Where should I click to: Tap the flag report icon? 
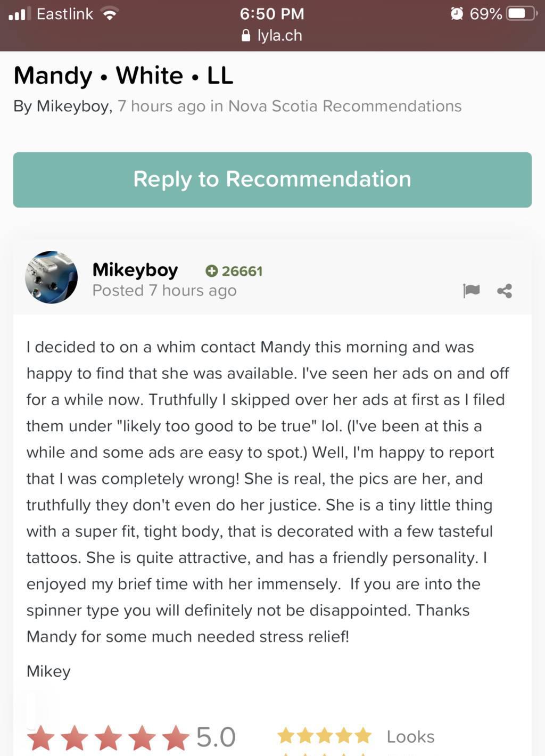point(471,291)
